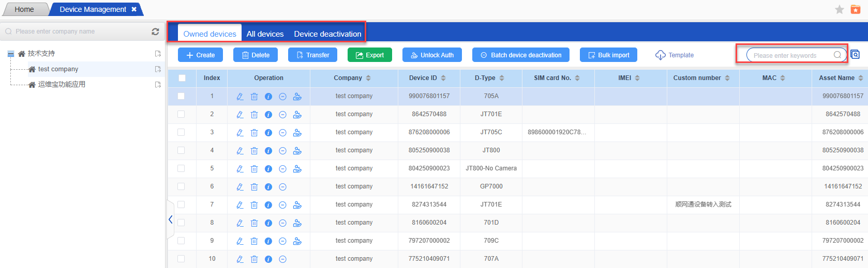Select 运维宝功能应用 in the company tree
This screenshot has height=268, width=868.
(x=62, y=84)
